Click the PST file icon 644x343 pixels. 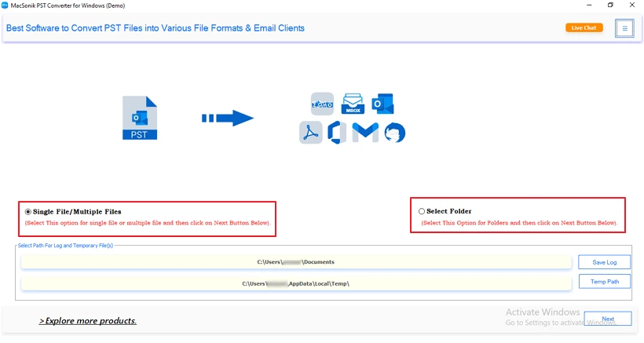tap(140, 119)
